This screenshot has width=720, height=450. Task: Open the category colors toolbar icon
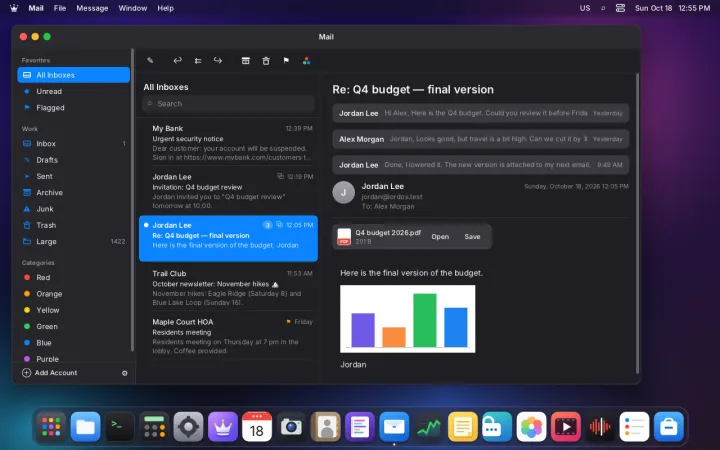(x=306, y=61)
